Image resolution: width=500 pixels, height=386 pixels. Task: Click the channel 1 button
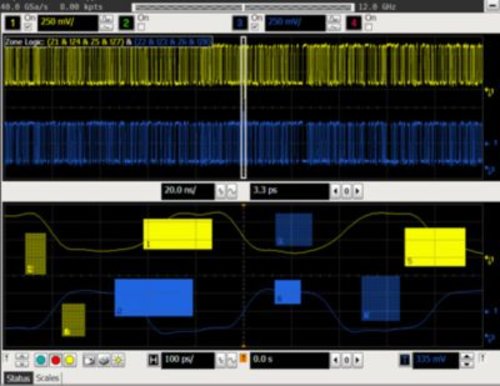13,23
